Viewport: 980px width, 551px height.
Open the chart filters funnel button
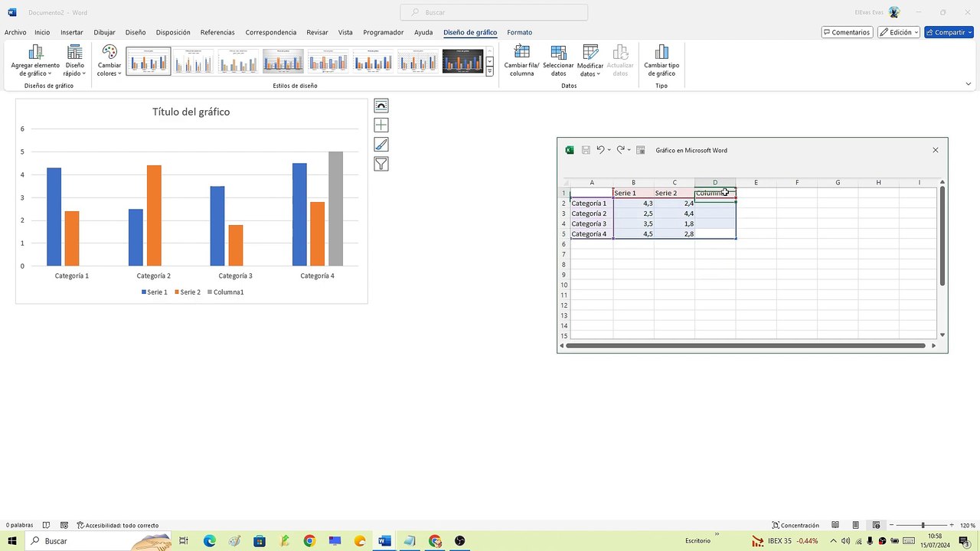tap(381, 164)
